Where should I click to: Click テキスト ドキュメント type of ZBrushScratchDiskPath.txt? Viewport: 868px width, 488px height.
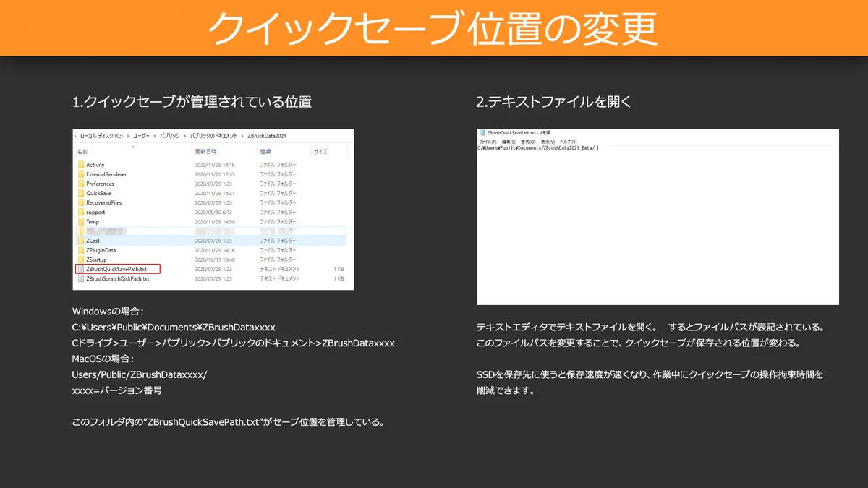[280, 278]
